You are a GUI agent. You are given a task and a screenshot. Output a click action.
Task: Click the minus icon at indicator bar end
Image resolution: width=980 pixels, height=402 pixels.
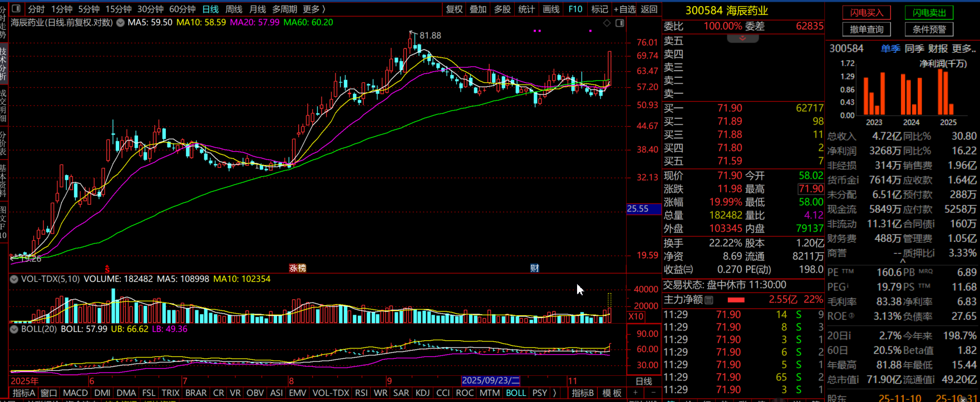pyautogui.click(x=653, y=393)
